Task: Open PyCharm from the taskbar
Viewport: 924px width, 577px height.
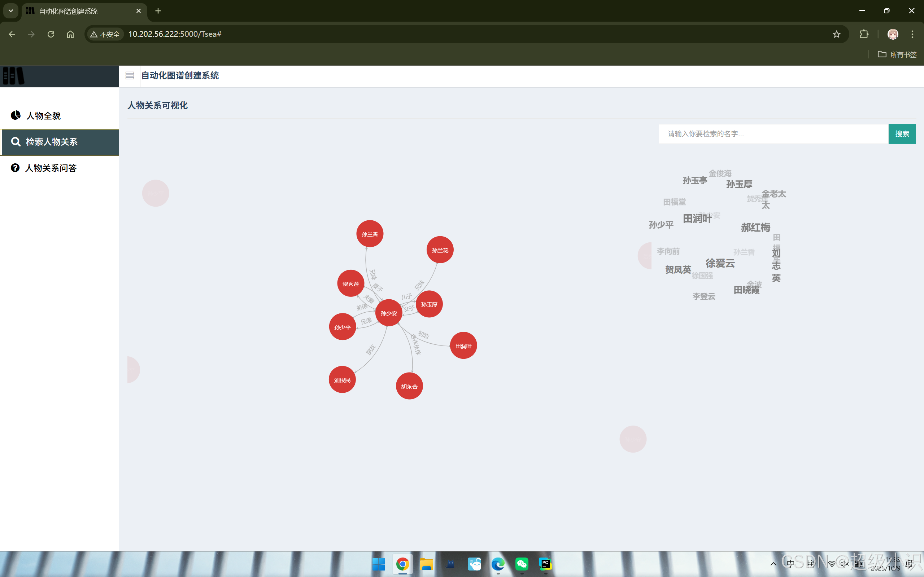Action: point(545,564)
